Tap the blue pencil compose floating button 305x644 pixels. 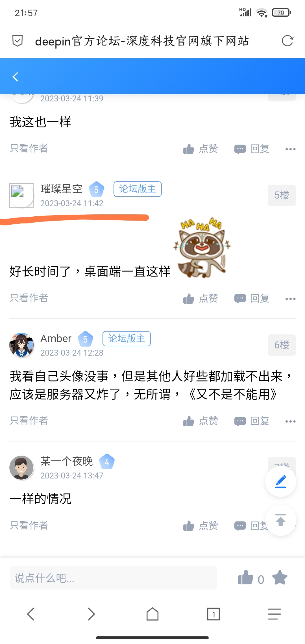[281, 481]
